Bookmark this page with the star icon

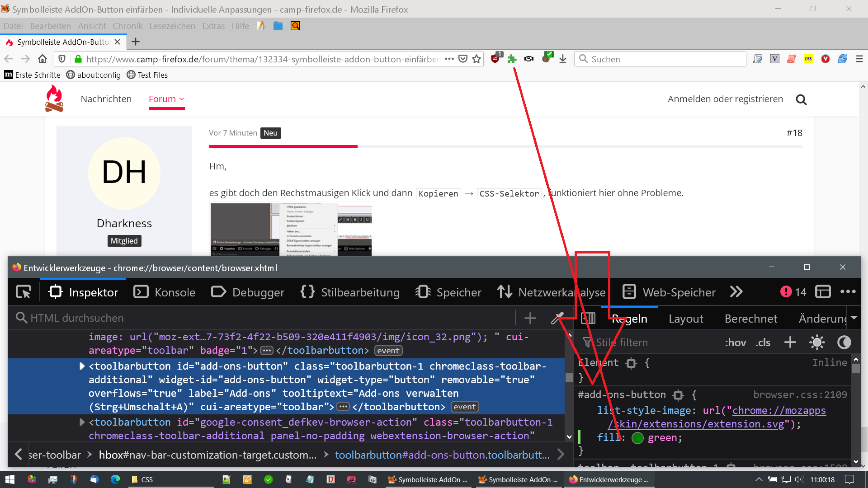476,59
